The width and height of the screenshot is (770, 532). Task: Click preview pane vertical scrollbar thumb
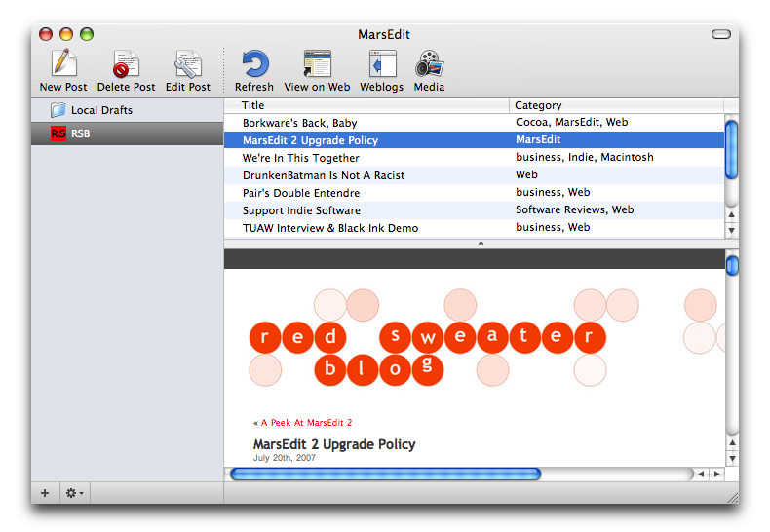(732, 265)
